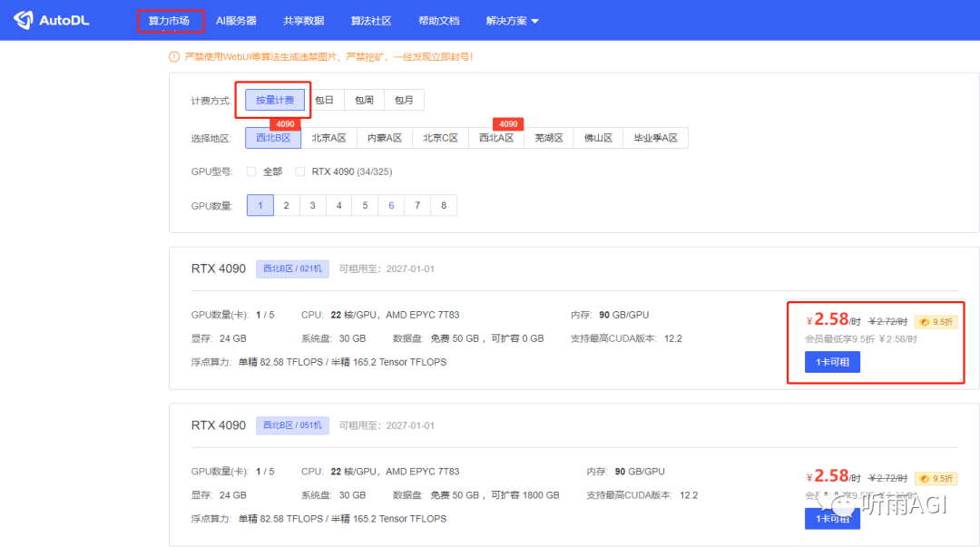Click the red 4090 badge above 西北A区
Viewport: 980px width, 547px height.
(x=508, y=123)
